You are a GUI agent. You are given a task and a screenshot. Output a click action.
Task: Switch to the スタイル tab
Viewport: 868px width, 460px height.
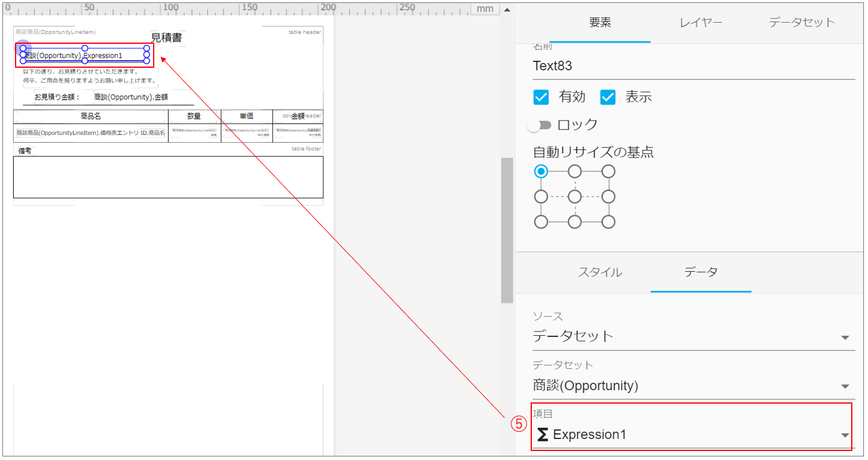[600, 272]
